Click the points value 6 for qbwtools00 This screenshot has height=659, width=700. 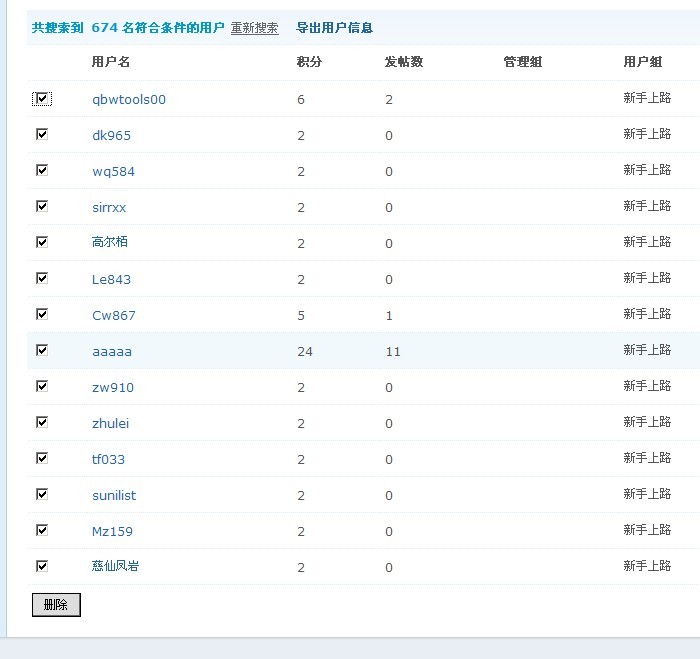click(x=301, y=100)
